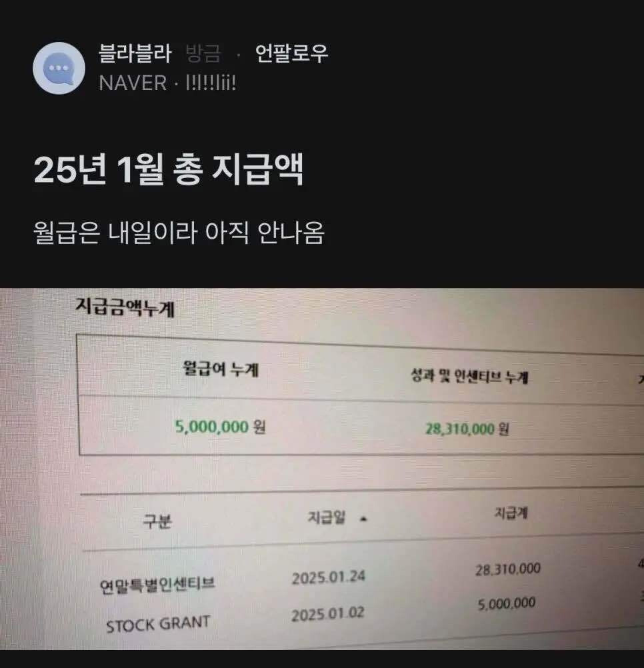644x668 pixels.
Task: Click the 5,000,000 원 green total
Action: (x=220, y=427)
